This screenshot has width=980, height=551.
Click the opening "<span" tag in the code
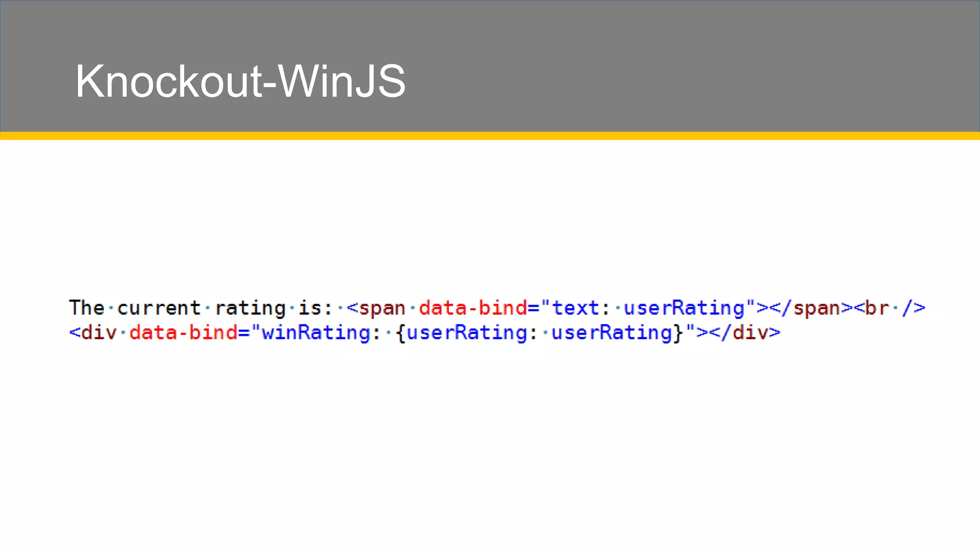[376, 308]
